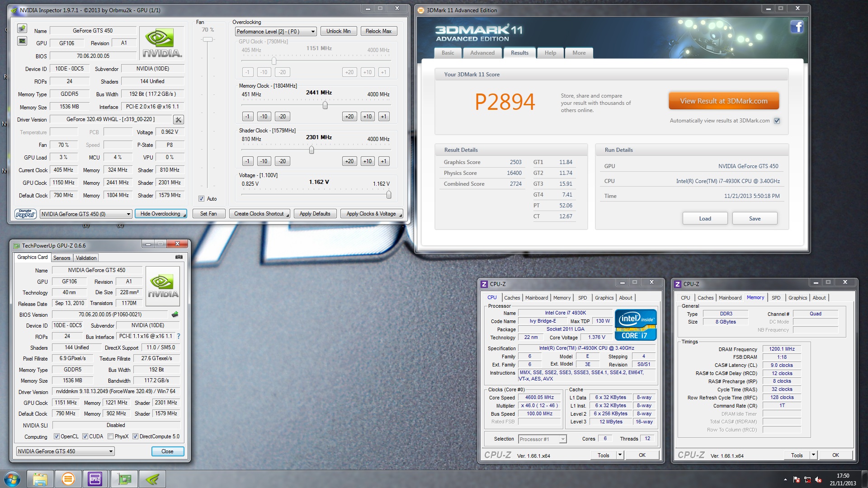Click the GPU-Z title bar icon
The width and height of the screenshot is (868, 488).
coord(17,246)
